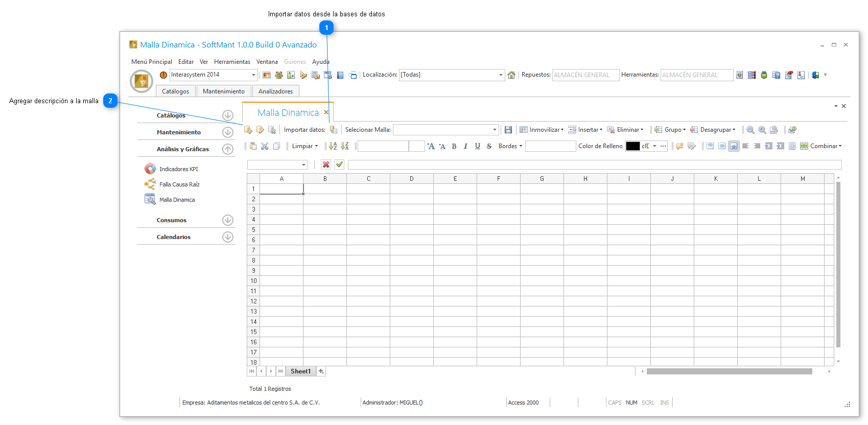Click the cut scissors icon

tap(265, 146)
